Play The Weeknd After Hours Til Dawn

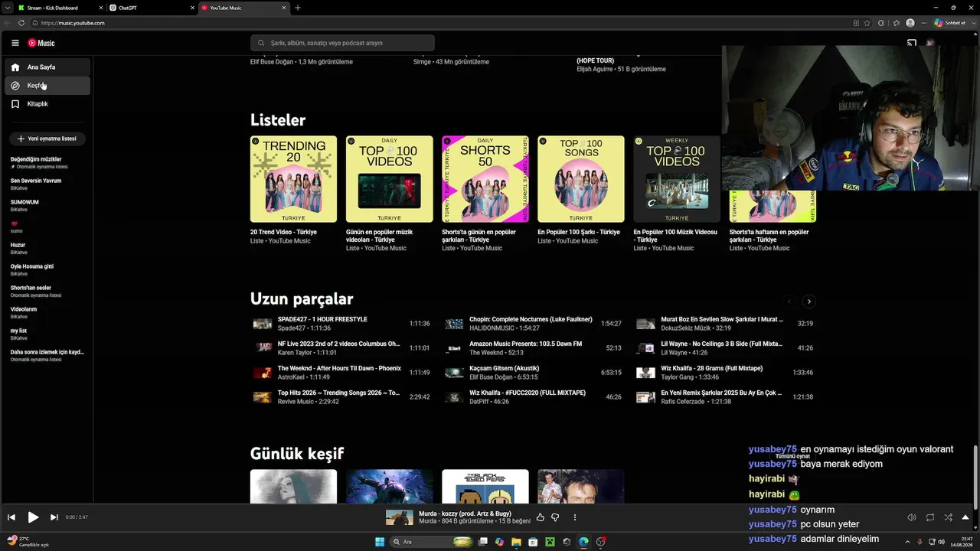[x=341, y=373]
